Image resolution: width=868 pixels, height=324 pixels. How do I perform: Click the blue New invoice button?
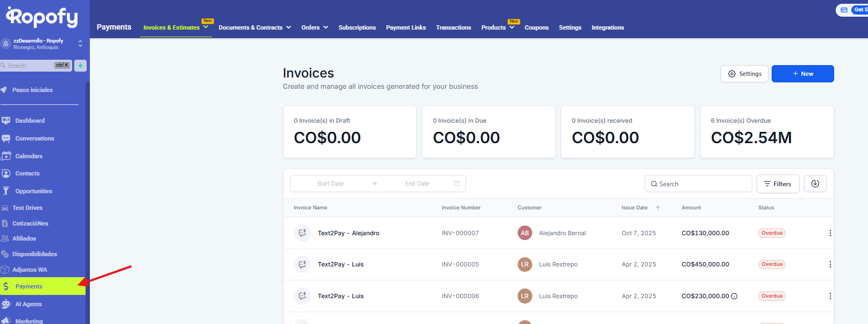pos(802,74)
